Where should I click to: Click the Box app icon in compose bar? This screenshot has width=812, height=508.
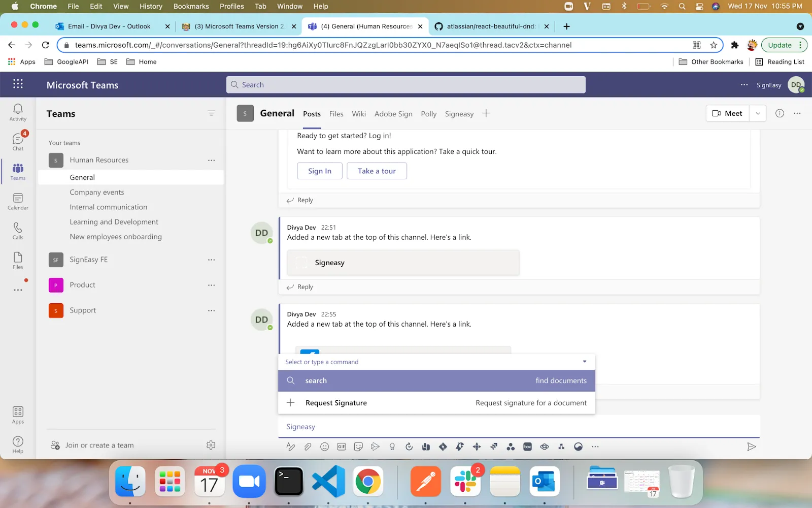(x=528, y=447)
